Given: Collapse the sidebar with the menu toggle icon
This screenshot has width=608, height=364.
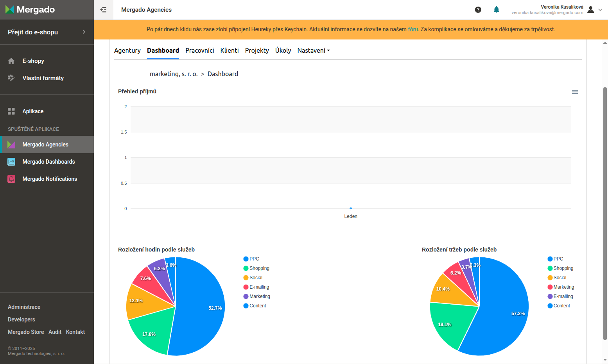Looking at the screenshot, I should [103, 10].
